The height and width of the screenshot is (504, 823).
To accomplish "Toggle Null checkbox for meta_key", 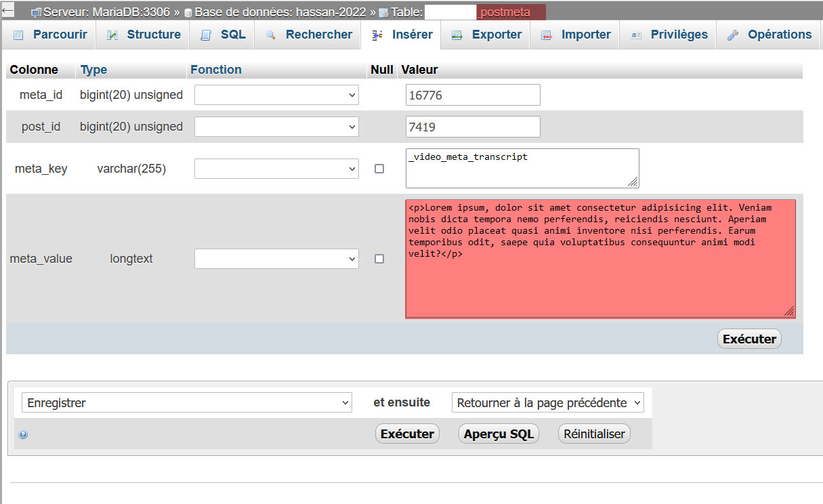I will click(379, 169).
